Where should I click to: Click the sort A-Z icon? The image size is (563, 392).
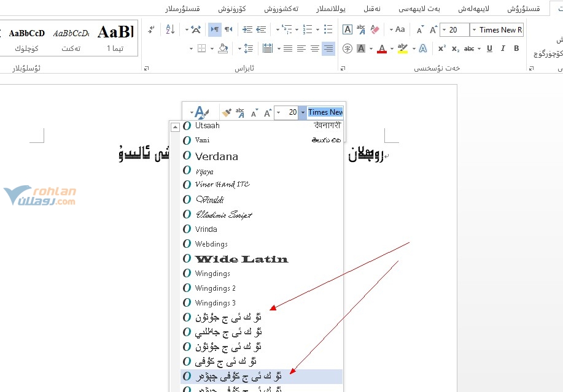(x=170, y=29)
